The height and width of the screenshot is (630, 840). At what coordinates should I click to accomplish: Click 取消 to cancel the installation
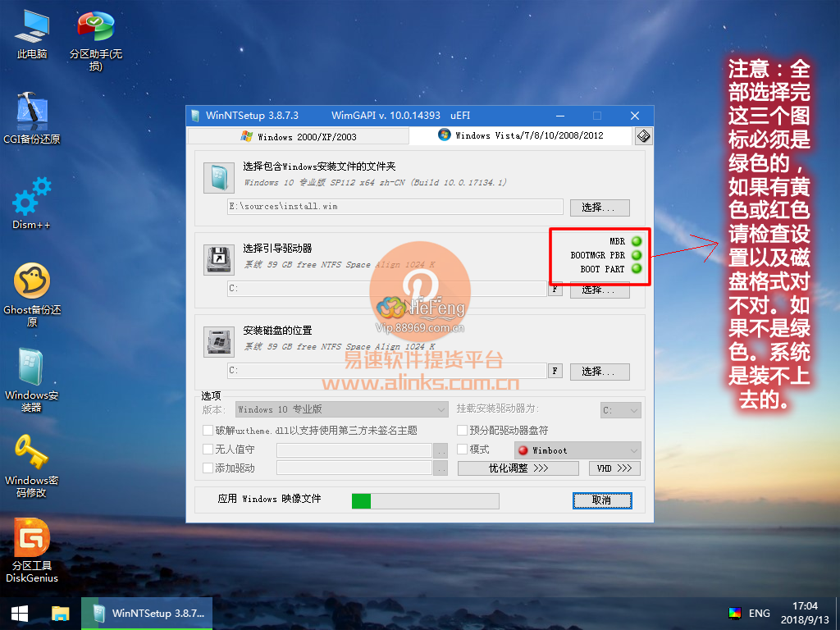pyautogui.click(x=602, y=500)
